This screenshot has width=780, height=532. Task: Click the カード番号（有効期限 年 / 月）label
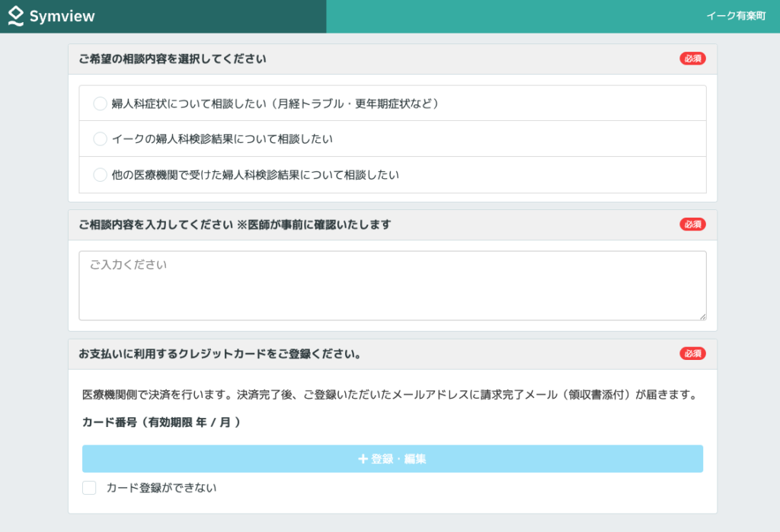point(161,422)
